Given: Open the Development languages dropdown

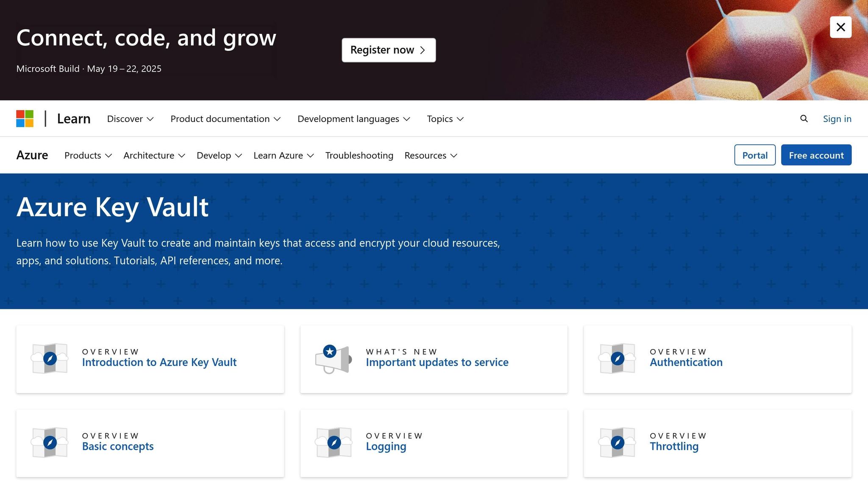Looking at the screenshot, I should tap(353, 119).
